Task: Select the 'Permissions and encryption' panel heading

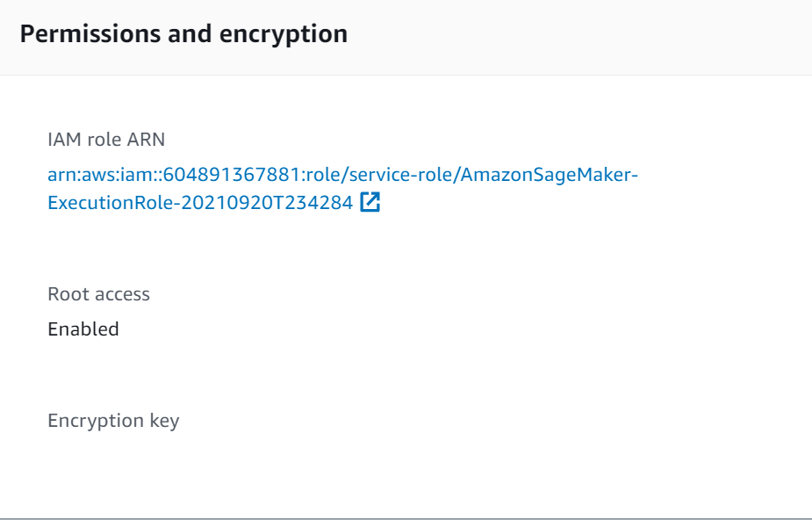Action: (183, 34)
